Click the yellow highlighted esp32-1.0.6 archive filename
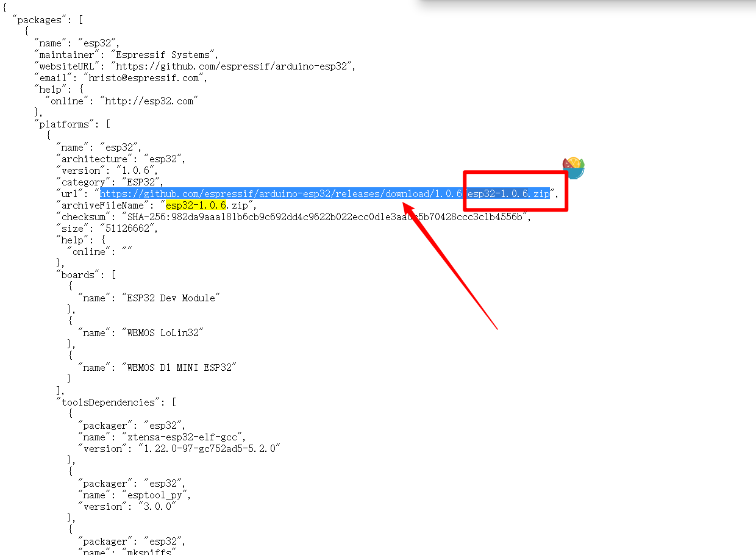Image resolution: width=756 pixels, height=555 pixels. [x=196, y=206]
